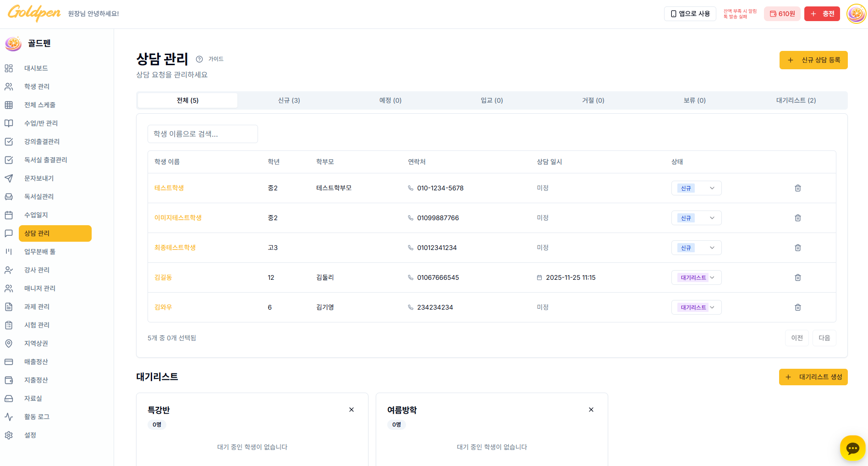Viewport: 868px width, 466px height.
Task: Click the guide help icon
Action: [x=199, y=59]
